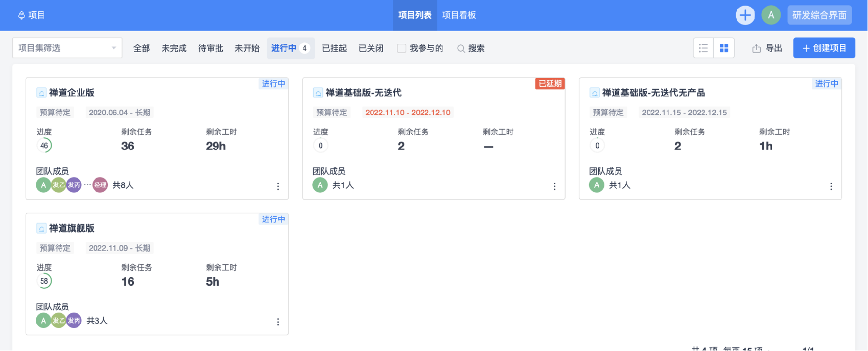Click 发丙 avatar in 禅道旗舰版 team
Image resolution: width=868 pixels, height=351 pixels.
pyautogui.click(x=74, y=320)
